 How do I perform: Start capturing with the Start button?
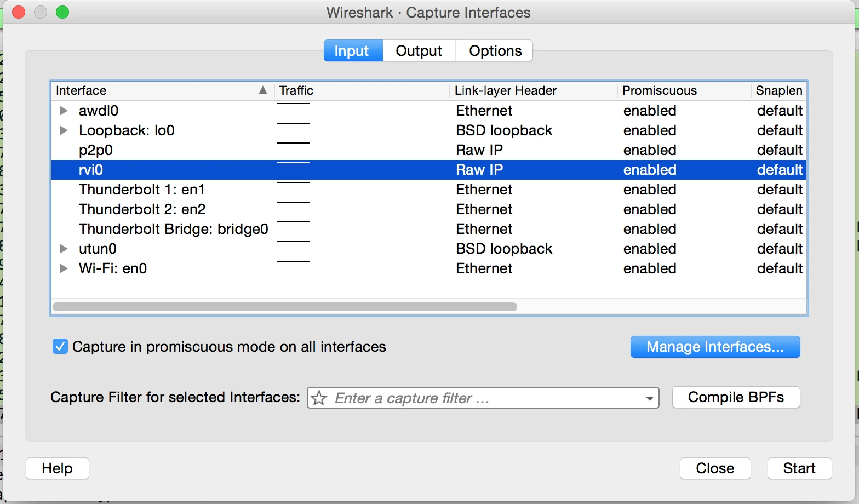coord(799,468)
